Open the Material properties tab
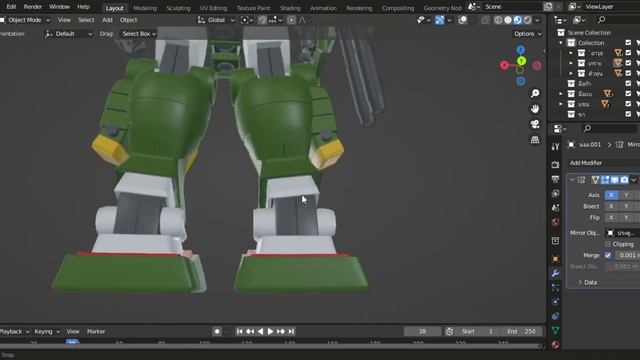640x360 pixels. pos(555,345)
